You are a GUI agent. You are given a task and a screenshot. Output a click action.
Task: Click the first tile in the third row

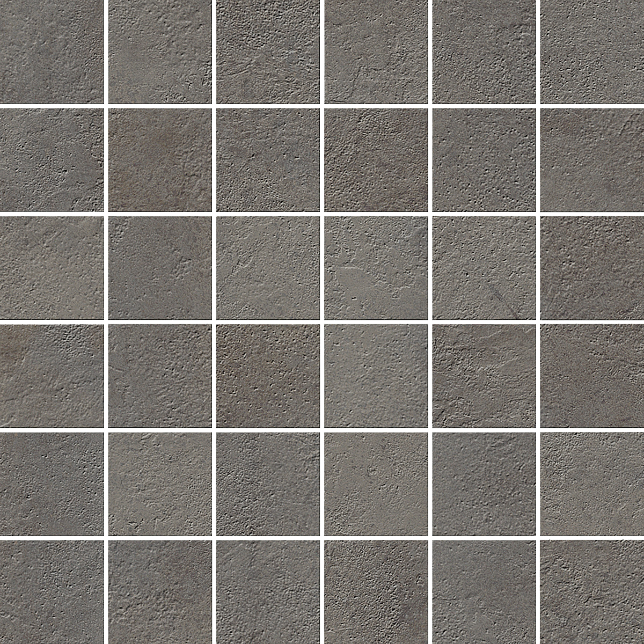click(x=52, y=268)
